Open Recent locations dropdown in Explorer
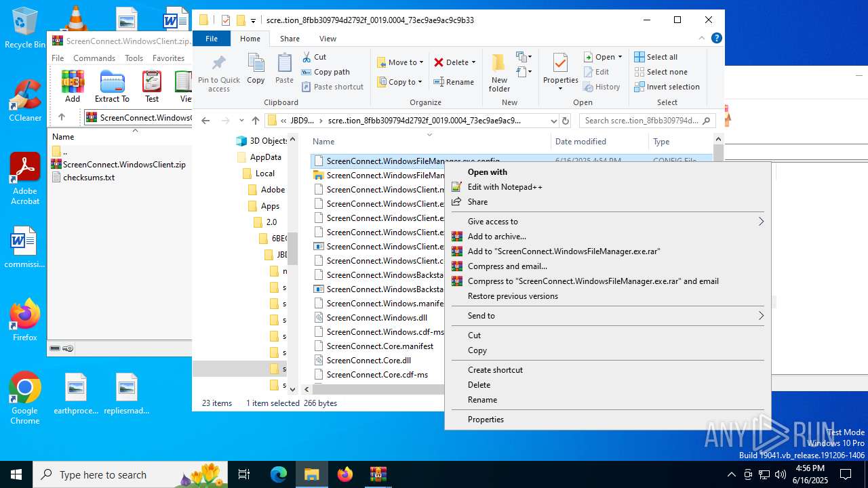This screenshot has width=868, height=488. pyautogui.click(x=240, y=121)
